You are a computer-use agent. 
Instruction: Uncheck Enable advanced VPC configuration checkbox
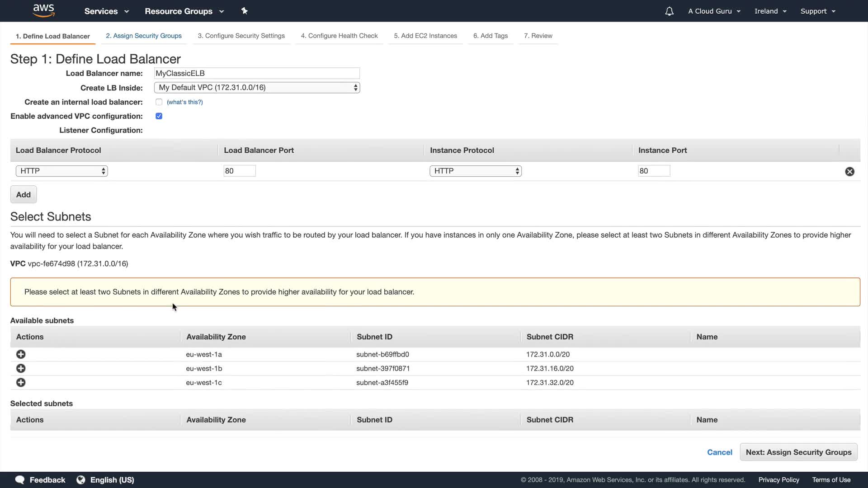click(159, 116)
